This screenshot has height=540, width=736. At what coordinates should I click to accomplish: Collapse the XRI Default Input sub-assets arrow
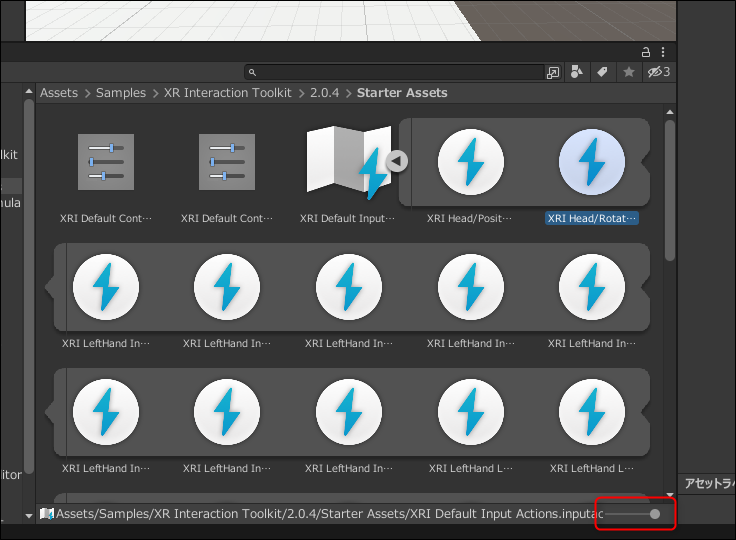(x=397, y=161)
